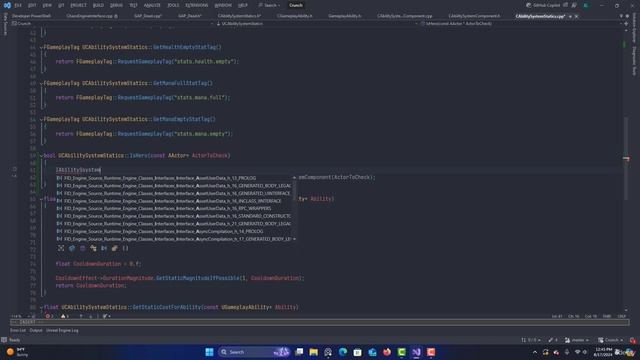The height and width of the screenshot is (360, 640).
Task: Switch to CGameplayAbility.h tab
Action: pyautogui.click(x=294, y=16)
